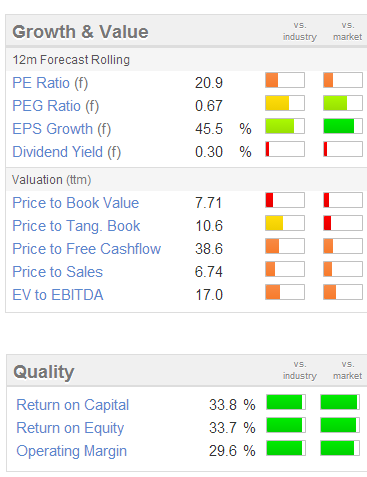Screen dimensions: 367x477
Task: Open the EV to EBITDA link
Action: 58,295
